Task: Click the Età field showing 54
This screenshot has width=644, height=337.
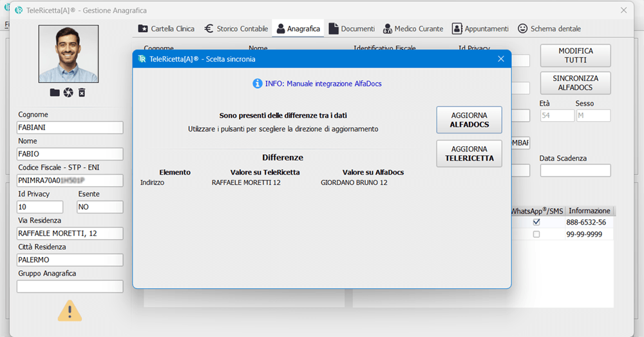Action: [x=557, y=115]
